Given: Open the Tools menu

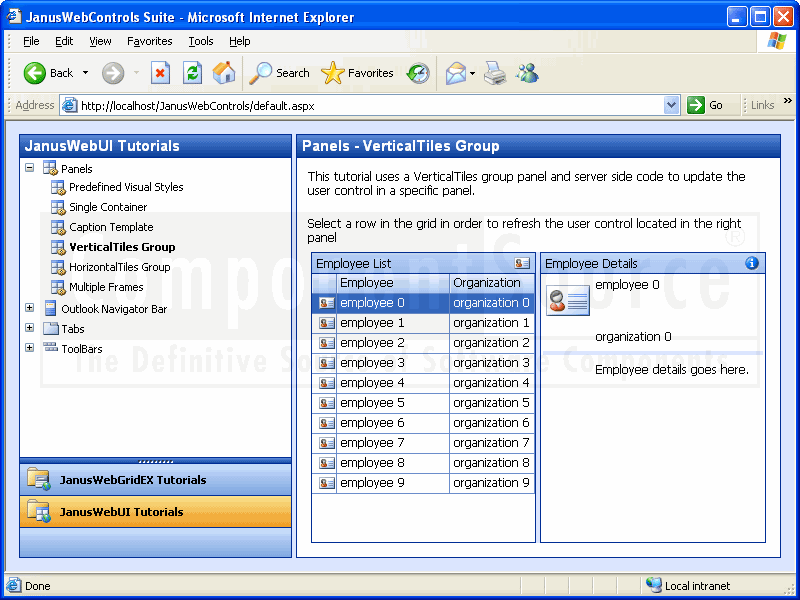Looking at the screenshot, I should click(200, 41).
